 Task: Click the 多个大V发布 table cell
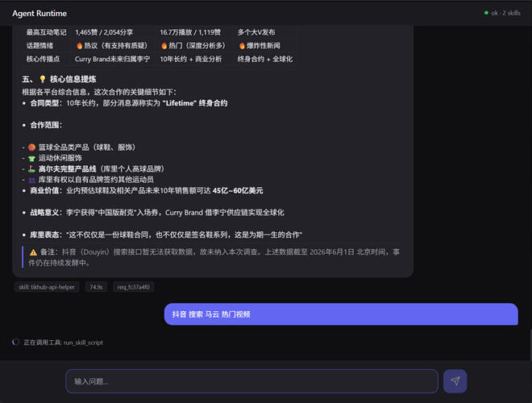(x=256, y=32)
